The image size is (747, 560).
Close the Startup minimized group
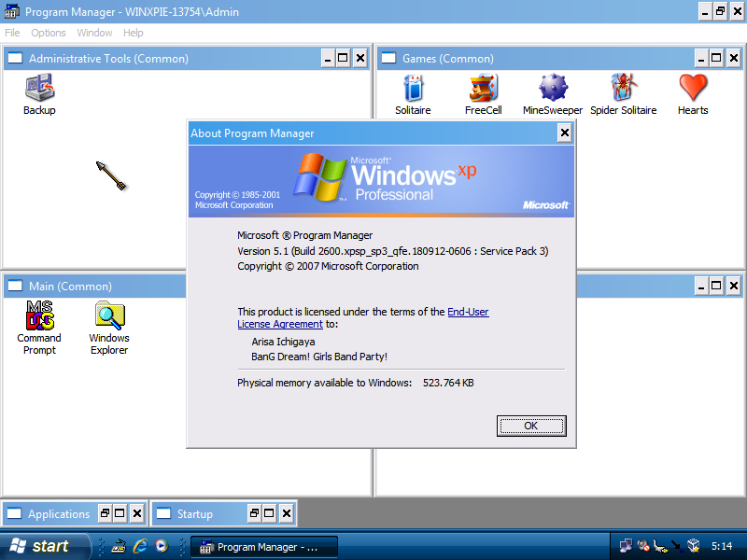(287, 513)
